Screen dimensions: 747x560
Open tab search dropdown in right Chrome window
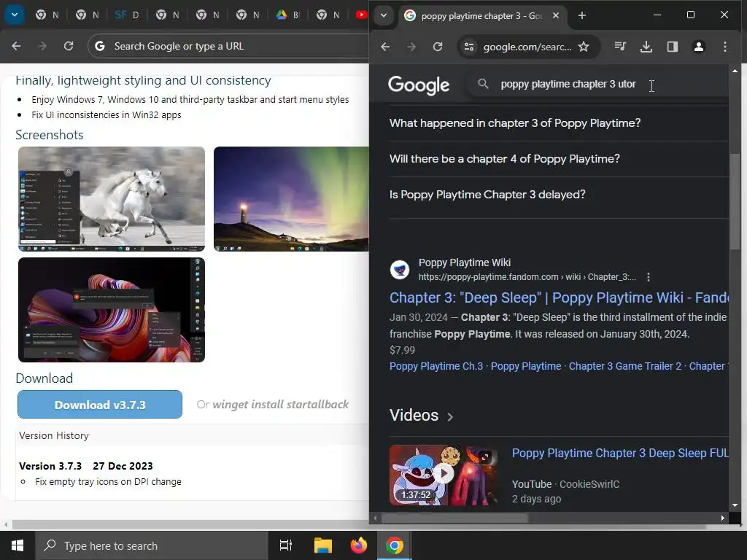(384, 16)
